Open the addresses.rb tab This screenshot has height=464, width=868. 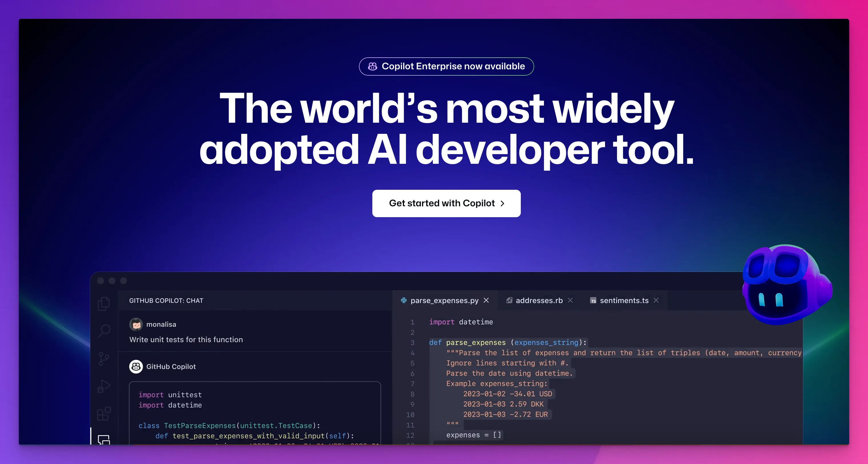(x=539, y=300)
